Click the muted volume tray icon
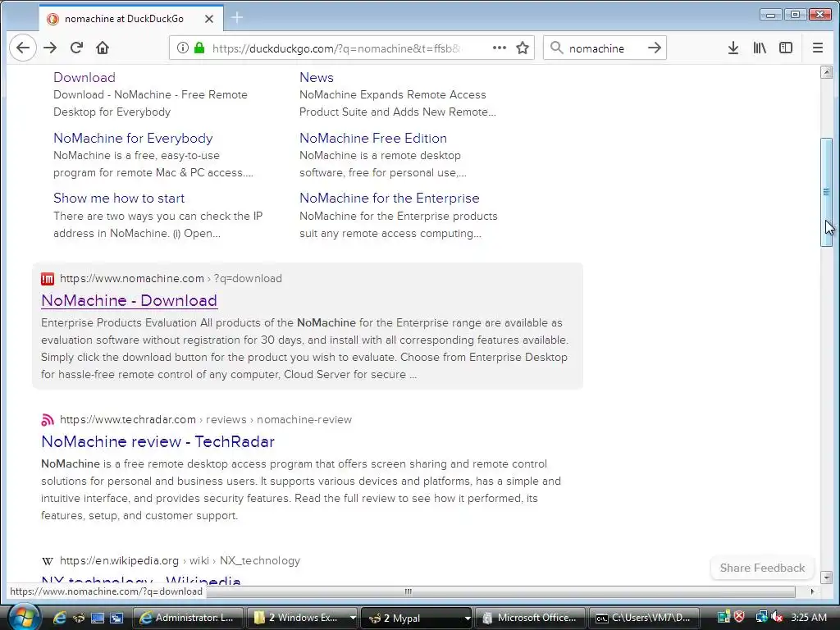 (x=776, y=617)
